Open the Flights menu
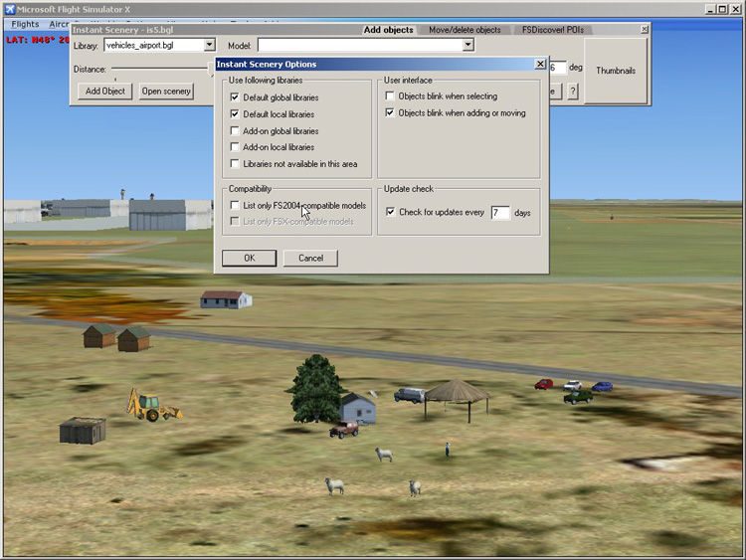The height and width of the screenshot is (560, 746). (25, 24)
